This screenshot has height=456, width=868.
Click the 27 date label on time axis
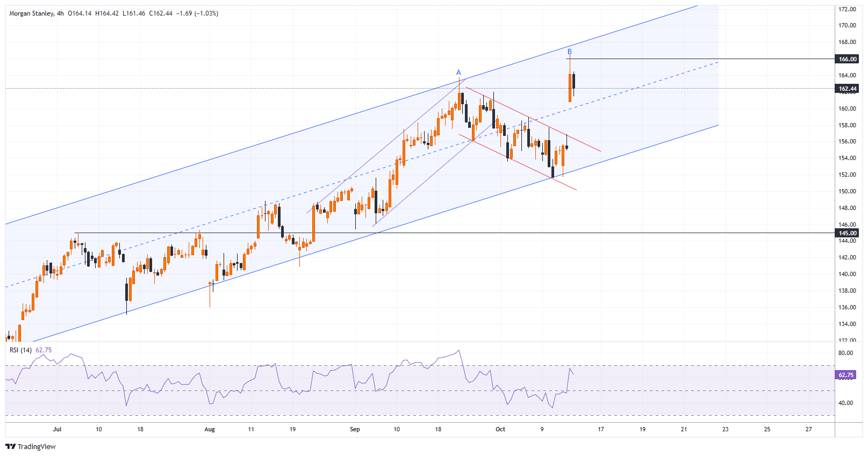point(809,429)
